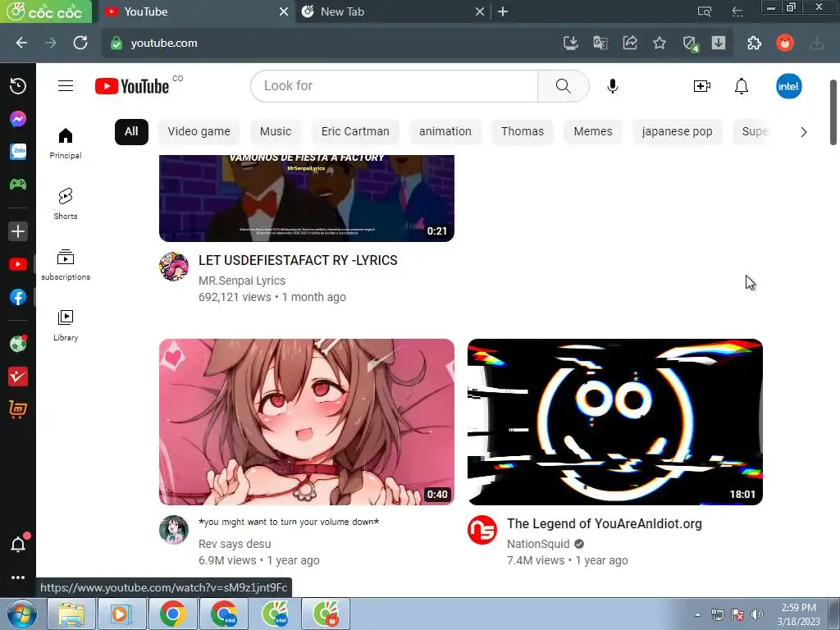Add a sidebar shortcut with plus icon
This screenshot has width=840, height=630.
18,231
